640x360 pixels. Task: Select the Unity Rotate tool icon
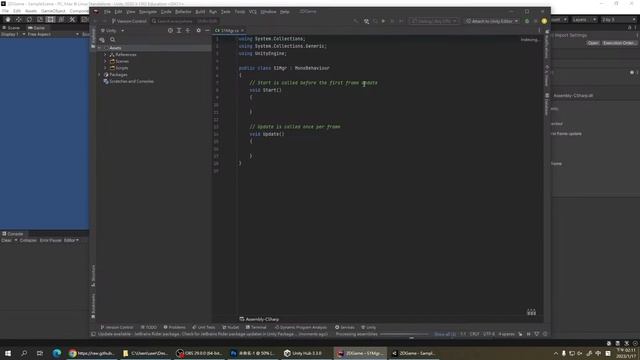click(29, 19)
